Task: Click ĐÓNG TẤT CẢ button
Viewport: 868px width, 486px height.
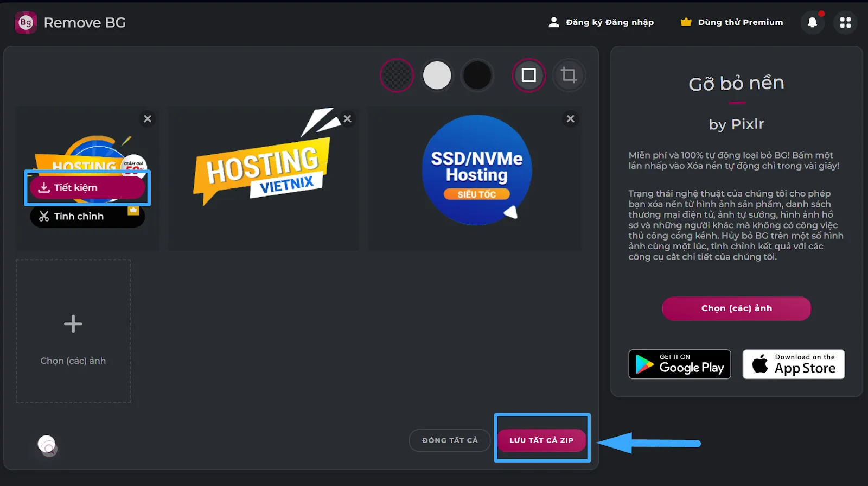Action: coord(450,440)
